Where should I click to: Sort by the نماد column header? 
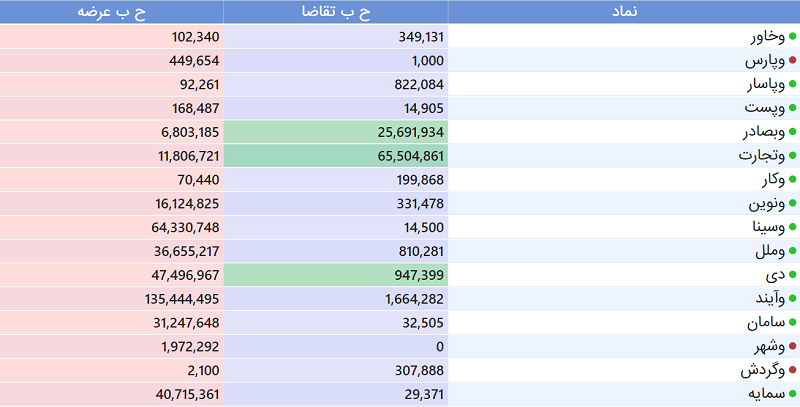[624, 12]
